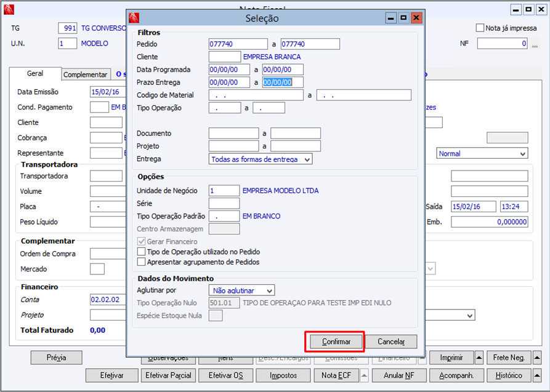Click the Histórico button
This screenshot has width=550, height=392.
pyautogui.click(x=509, y=375)
